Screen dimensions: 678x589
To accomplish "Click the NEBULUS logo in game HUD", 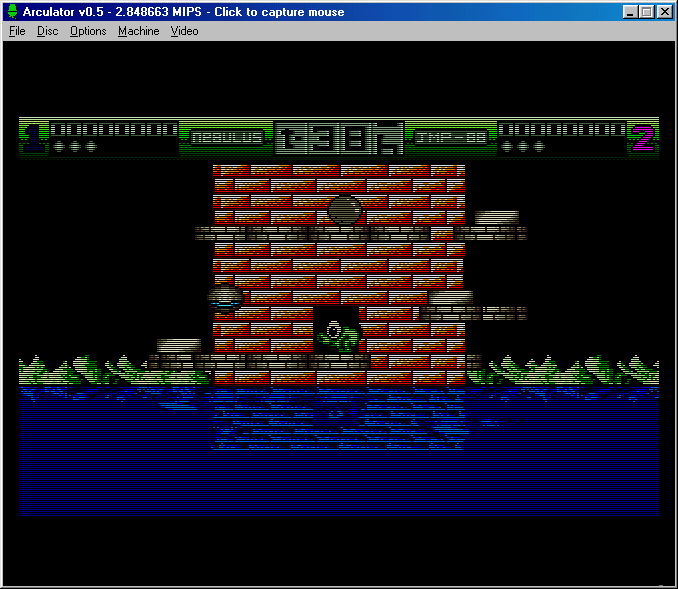I will 227,138.
